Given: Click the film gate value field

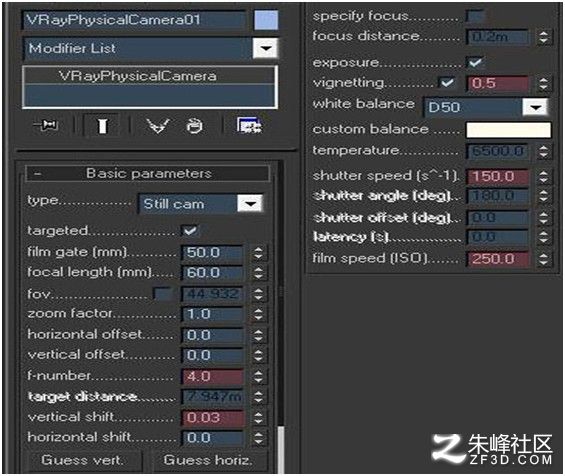Looking at the screenshot, I should click(212, 253).
